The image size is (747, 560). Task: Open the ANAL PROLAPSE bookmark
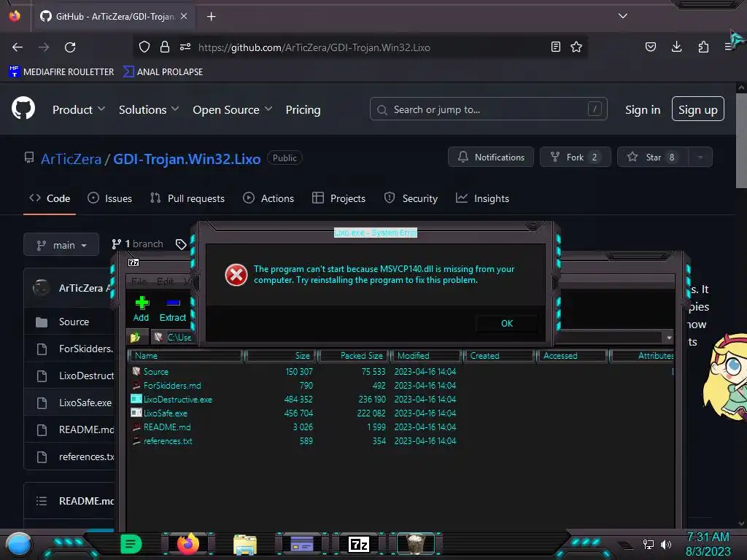163,72
